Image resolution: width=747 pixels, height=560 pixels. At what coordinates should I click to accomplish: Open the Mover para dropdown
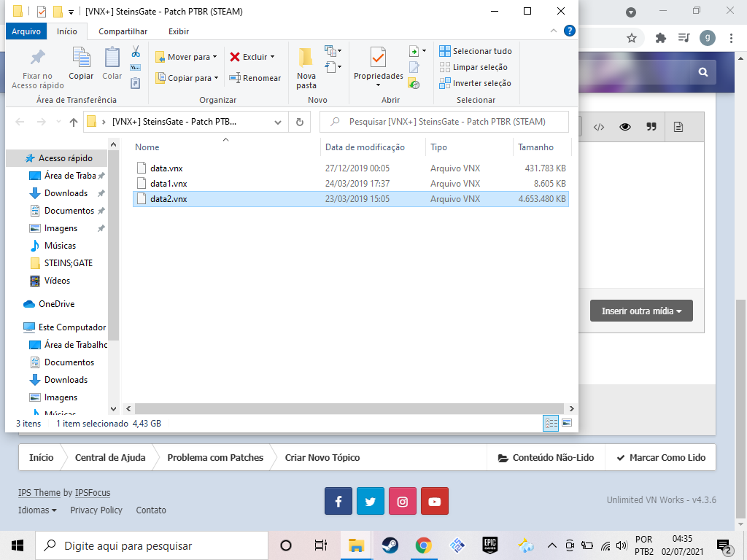pos(186,57)
